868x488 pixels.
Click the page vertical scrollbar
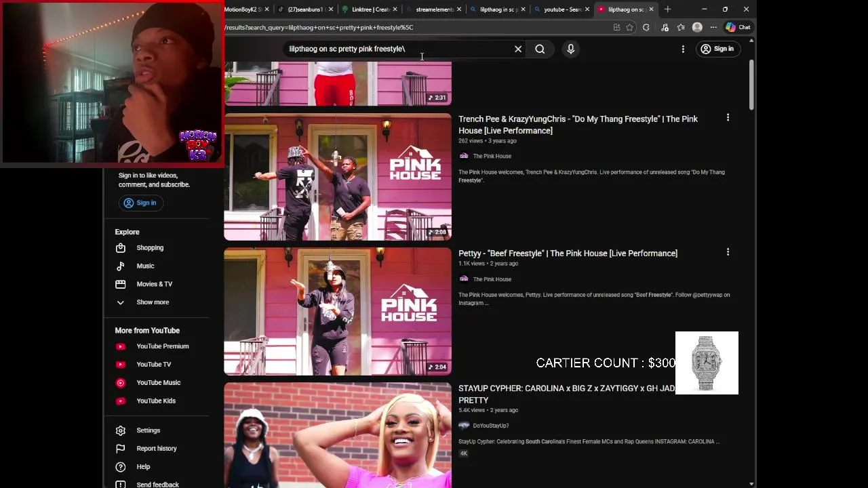[751, 85]
